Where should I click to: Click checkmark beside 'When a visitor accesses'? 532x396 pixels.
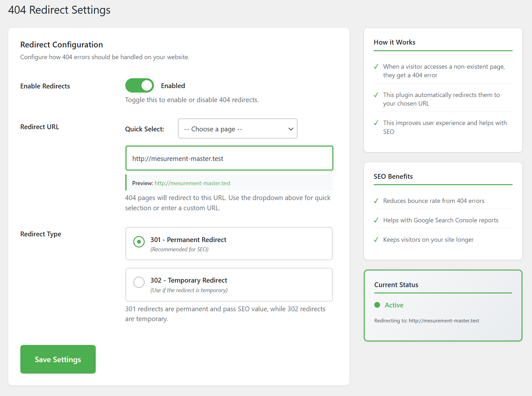coord(376,66)
